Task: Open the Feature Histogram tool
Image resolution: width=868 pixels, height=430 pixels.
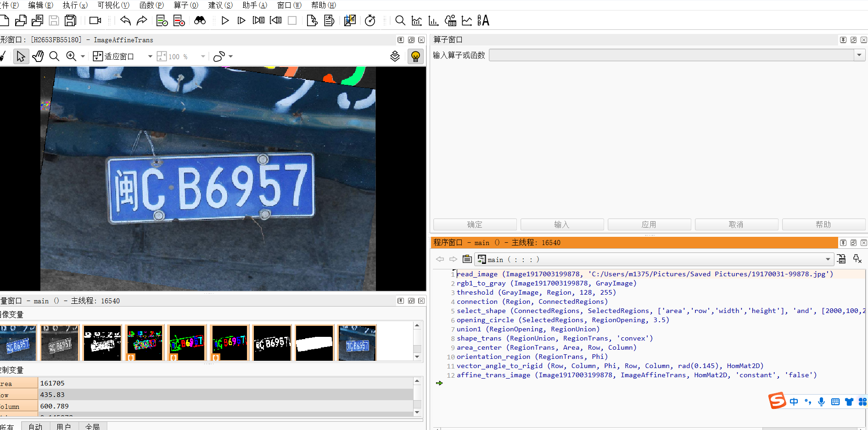Action: (433, 21)
